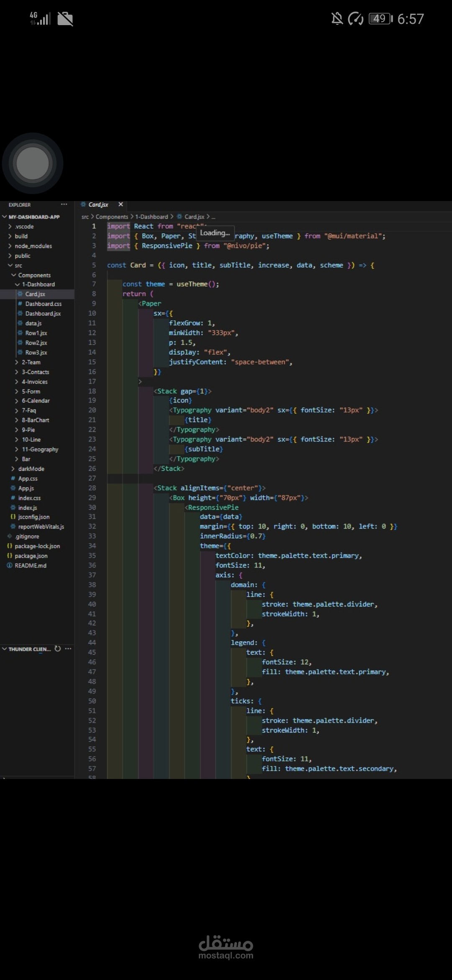Open Row2.jsx file
Screen dimensions: 452x980
tap(36, 343)
